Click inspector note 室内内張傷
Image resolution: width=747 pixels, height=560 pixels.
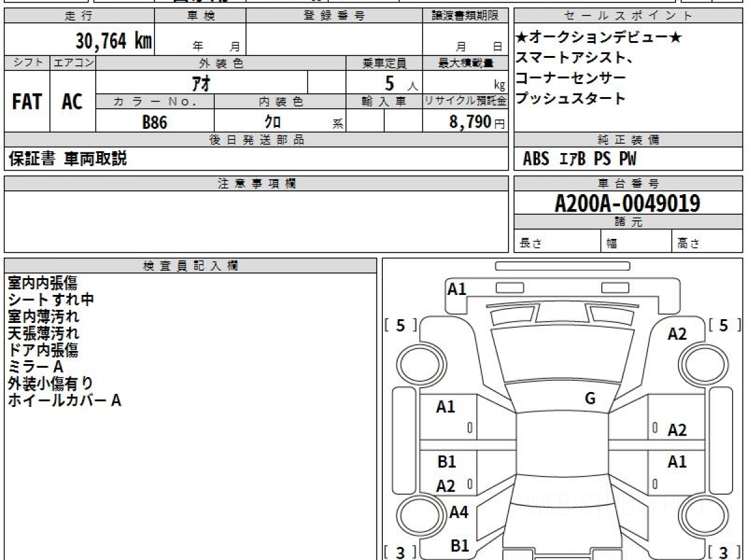pyautogui.click(x=42, y=283)
